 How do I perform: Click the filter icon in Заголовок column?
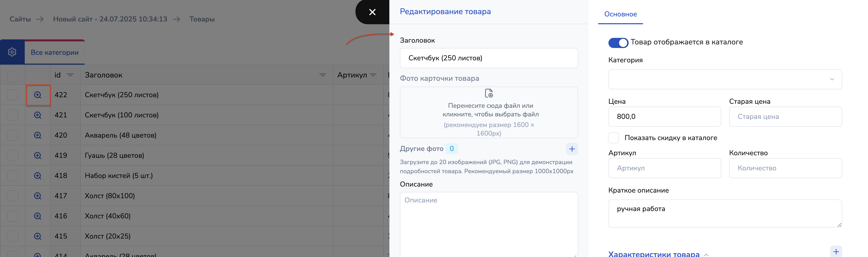(x=322, y=75)
